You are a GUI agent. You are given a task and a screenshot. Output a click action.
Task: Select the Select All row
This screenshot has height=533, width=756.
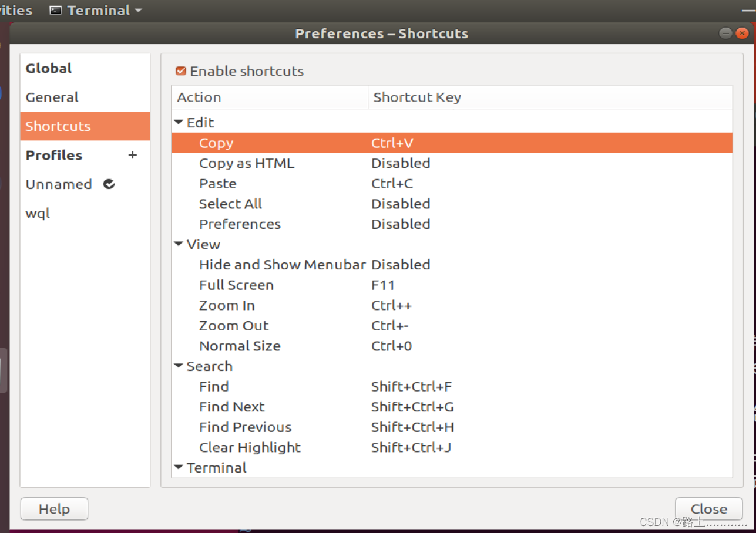452,204
